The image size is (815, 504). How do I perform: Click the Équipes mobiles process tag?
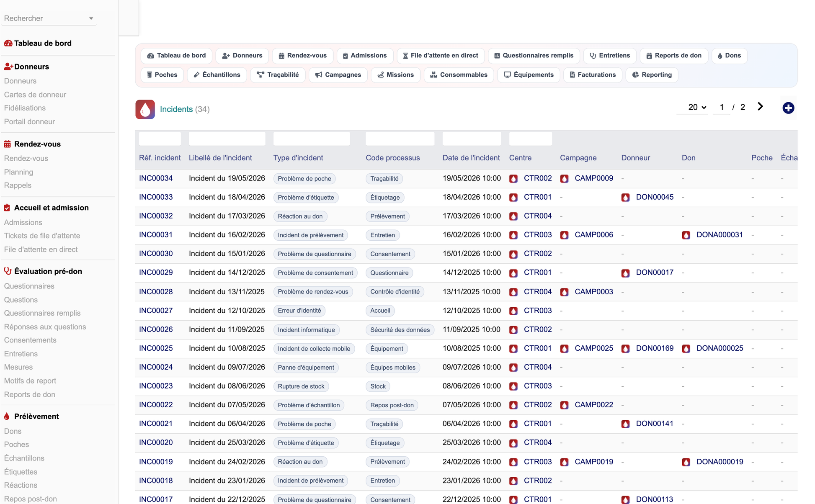click(393, 368)
